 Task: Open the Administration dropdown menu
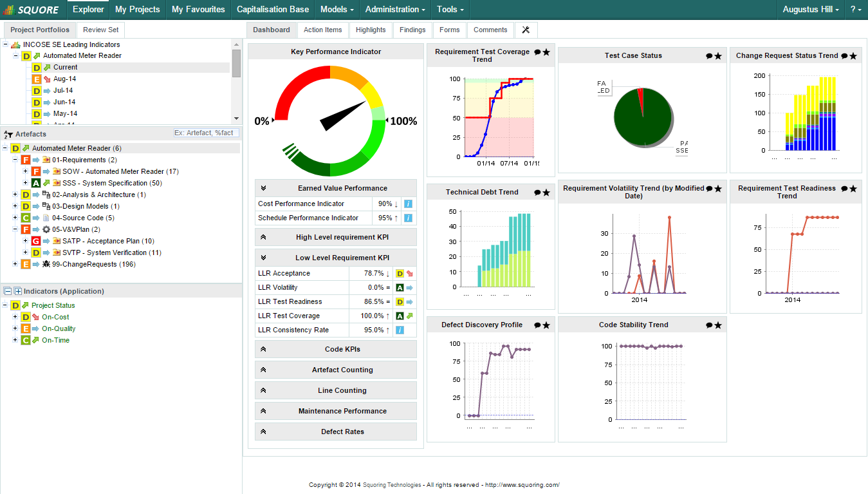point(395,10)
